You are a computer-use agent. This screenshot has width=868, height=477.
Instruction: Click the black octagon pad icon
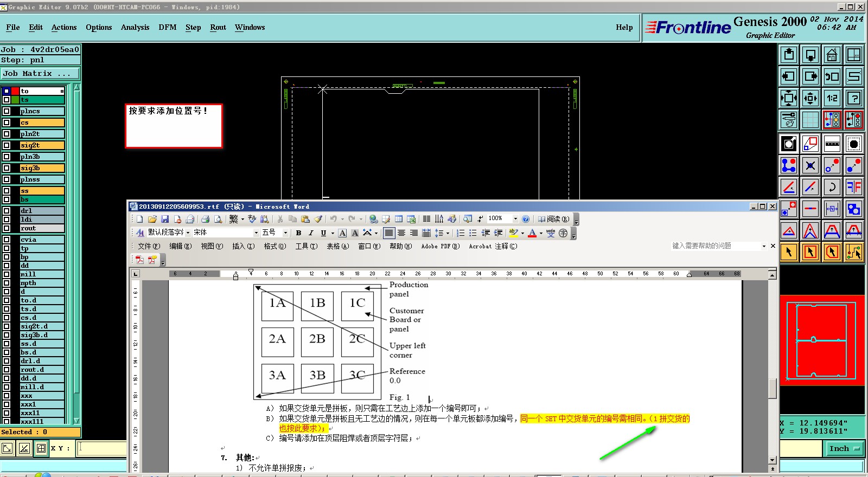[x=854, y=144]
